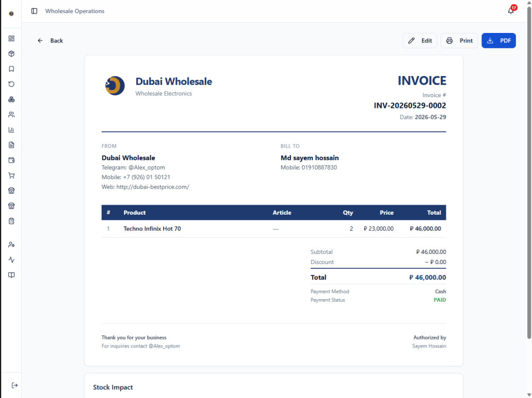The image size is (532, 398).
Task: Click the Total column header
Action: click(x=434, y=213)
